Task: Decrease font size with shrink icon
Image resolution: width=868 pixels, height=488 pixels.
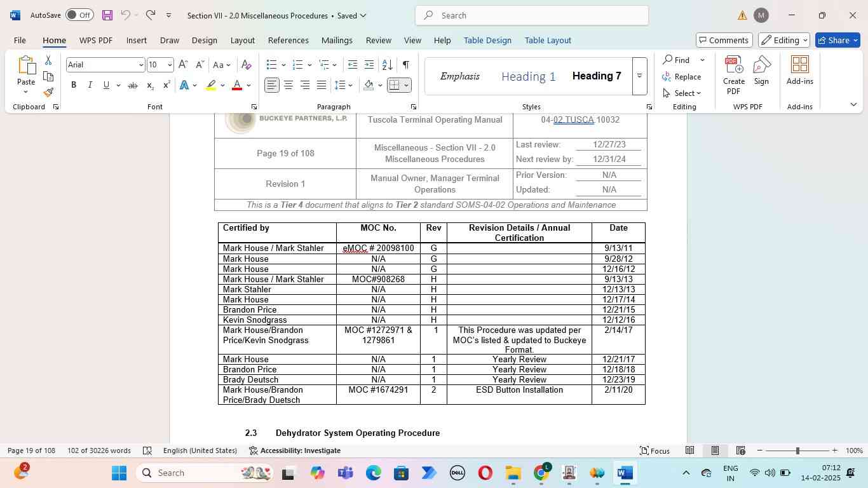Action: 200,65
